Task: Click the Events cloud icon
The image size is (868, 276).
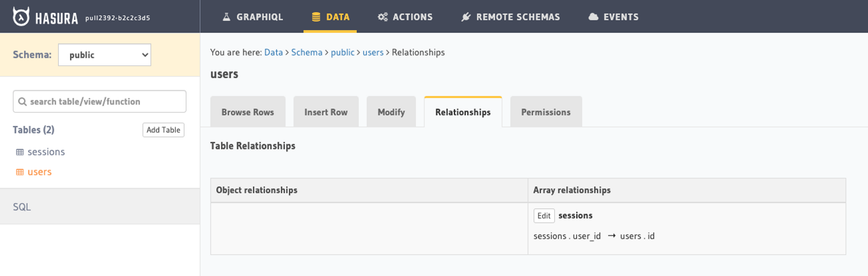Action: click(x=593, y=17)
